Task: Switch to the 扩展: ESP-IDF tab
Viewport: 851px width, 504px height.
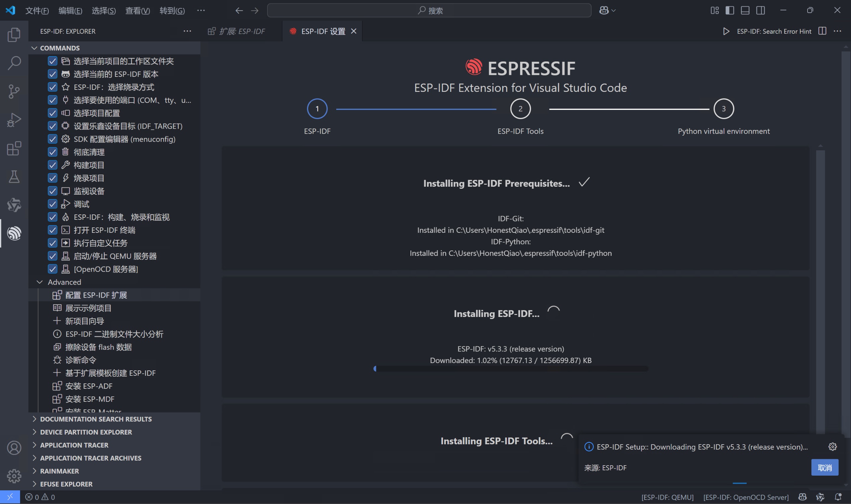Action: (241, 31)
